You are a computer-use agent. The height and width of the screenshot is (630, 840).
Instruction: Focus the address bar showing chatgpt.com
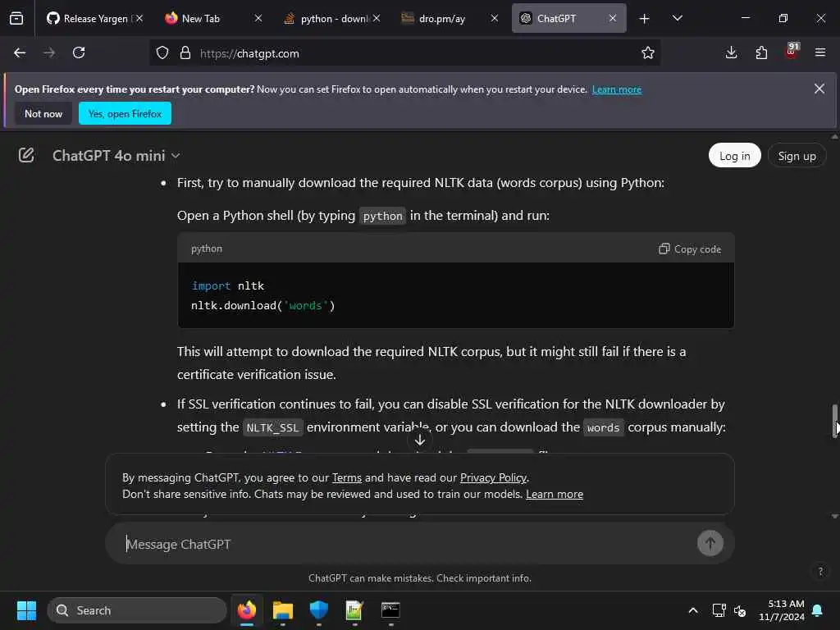tap(407, 53)
